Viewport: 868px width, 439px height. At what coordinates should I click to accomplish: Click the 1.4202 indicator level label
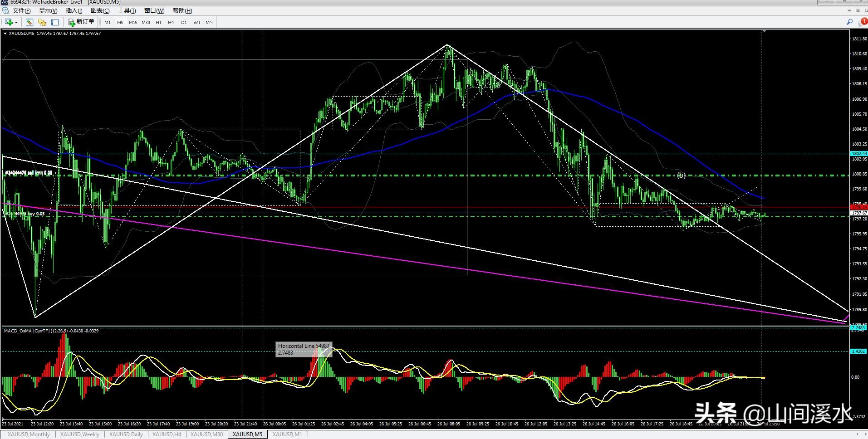858,351
